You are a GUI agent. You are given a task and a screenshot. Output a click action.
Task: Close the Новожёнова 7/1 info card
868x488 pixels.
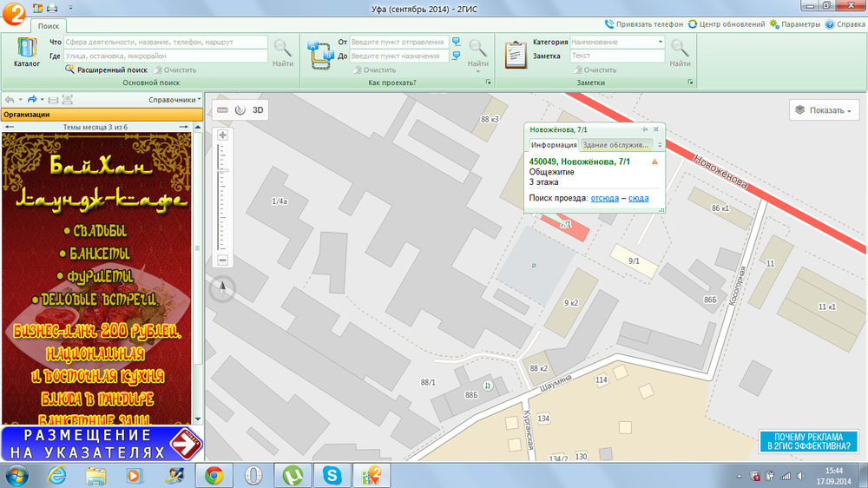tap(656, 129)
